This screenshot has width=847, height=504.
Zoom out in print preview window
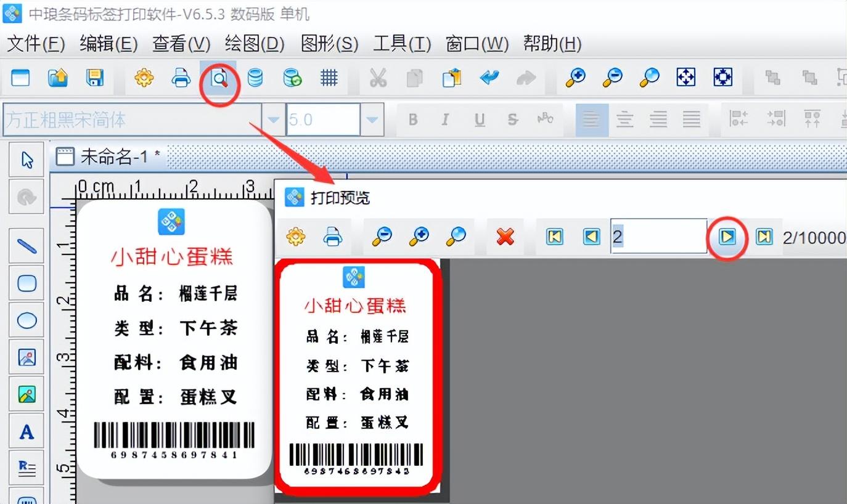tap(382, 237)
